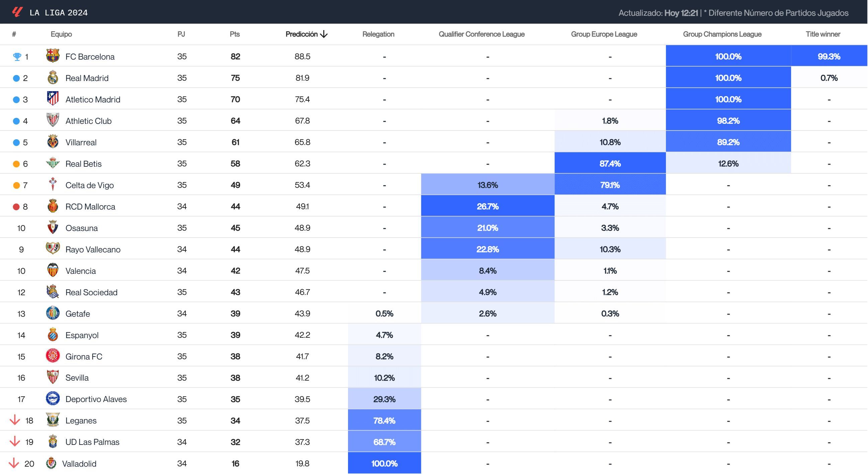The height and width of the screenshot is (474, 868).
Task: Click the Predicción sort arrow
Action: click(x=324, y=34)
